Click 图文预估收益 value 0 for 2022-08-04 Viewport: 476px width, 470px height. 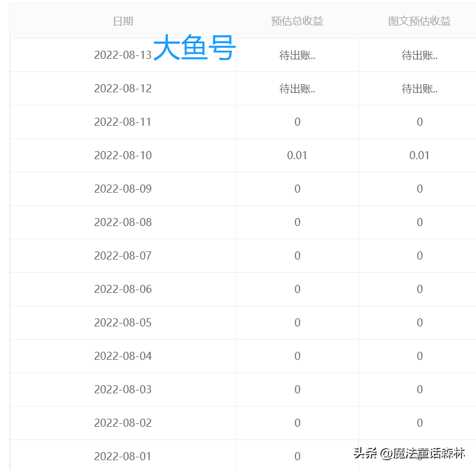(x=419, y=356)
